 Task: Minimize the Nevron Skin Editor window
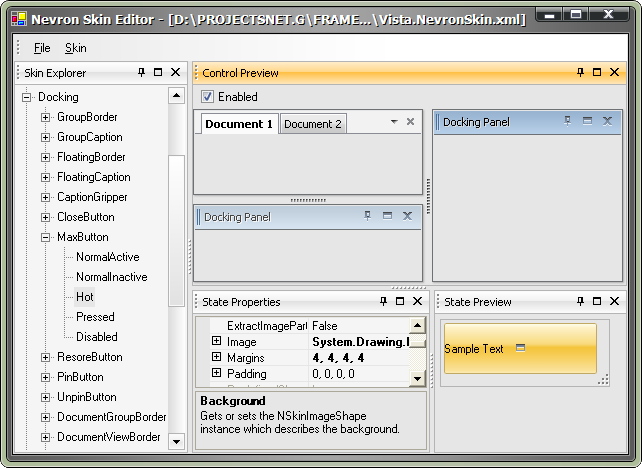[549, 16]
